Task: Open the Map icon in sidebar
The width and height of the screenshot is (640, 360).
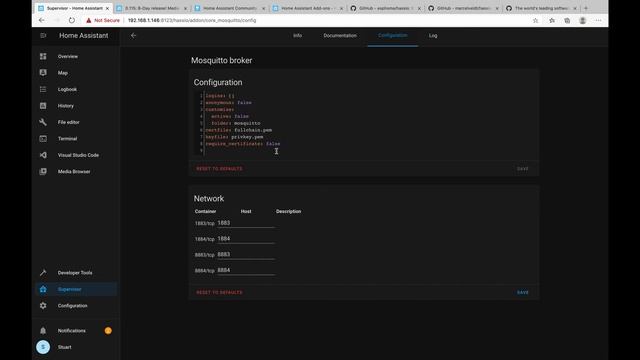Action: point(43,73)
